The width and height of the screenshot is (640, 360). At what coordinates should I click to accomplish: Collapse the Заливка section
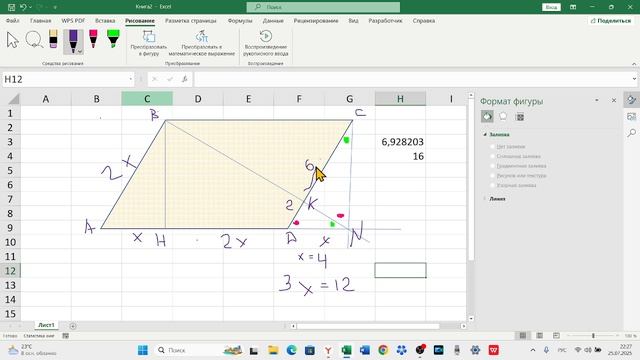click(x=485, y=134)
